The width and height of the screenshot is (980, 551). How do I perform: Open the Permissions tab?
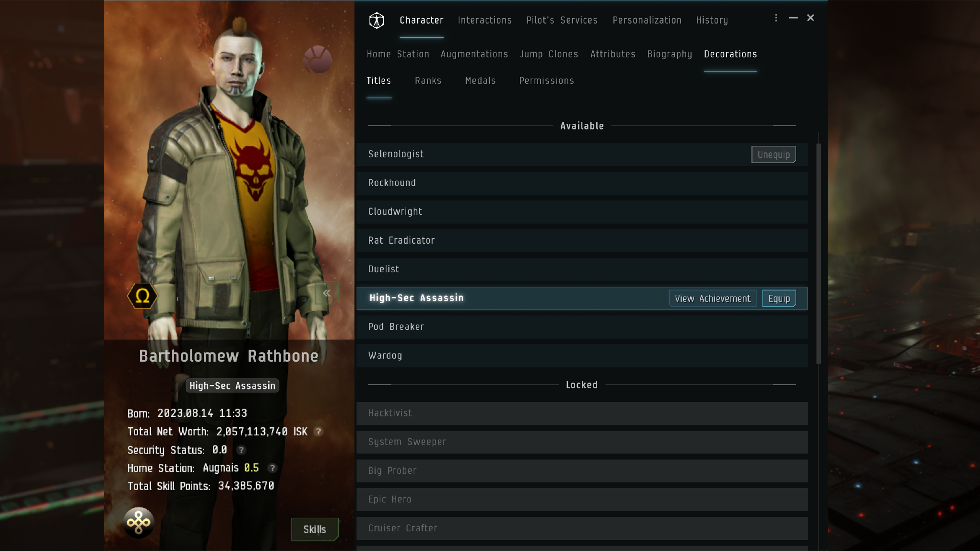point(547,81)
